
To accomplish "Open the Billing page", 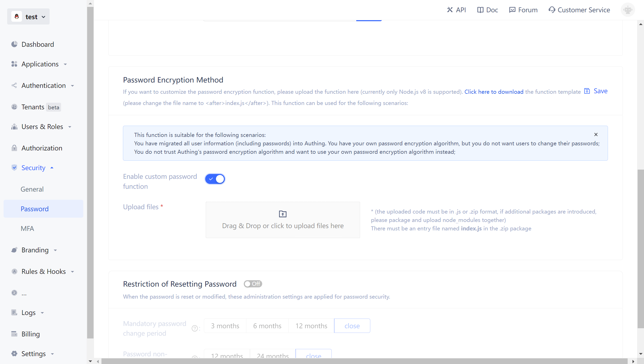I will 30,334.
